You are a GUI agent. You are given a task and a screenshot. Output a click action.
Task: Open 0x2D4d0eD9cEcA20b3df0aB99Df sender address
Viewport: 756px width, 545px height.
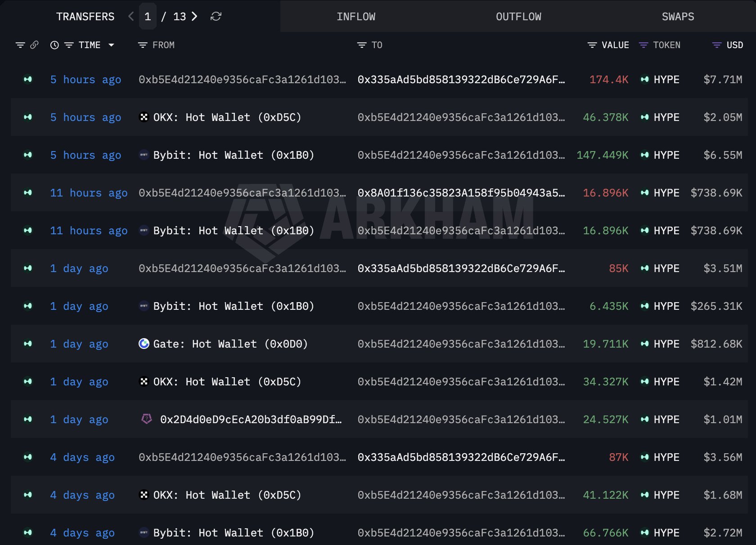(x=251, y=420)
